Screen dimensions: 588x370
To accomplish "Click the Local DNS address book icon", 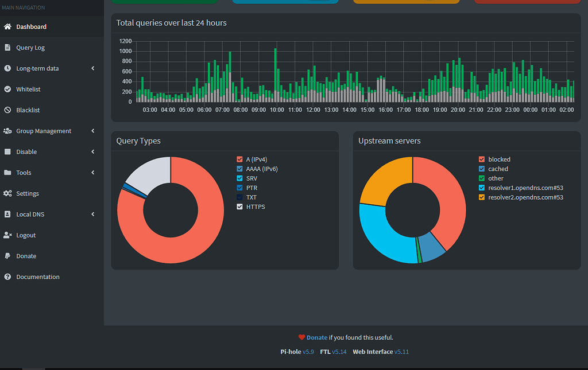I will (7, 214).
